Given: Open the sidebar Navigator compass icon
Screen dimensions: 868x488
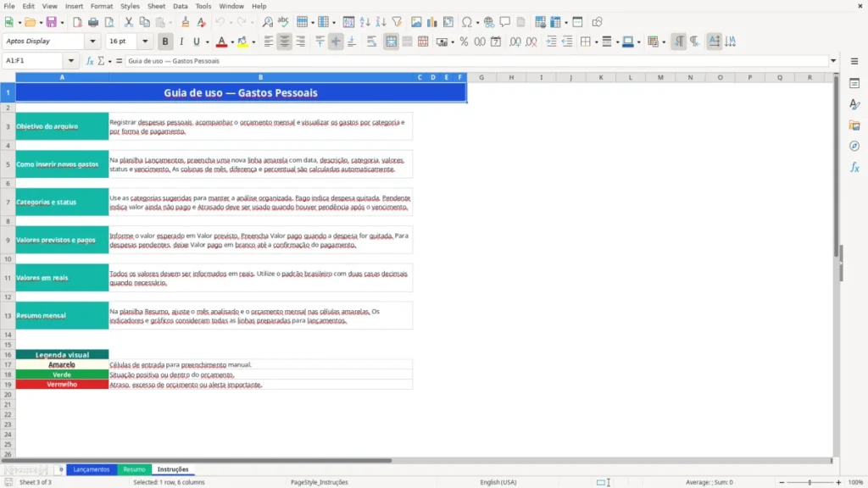Looking at the screenshot, I should [854, 146].
